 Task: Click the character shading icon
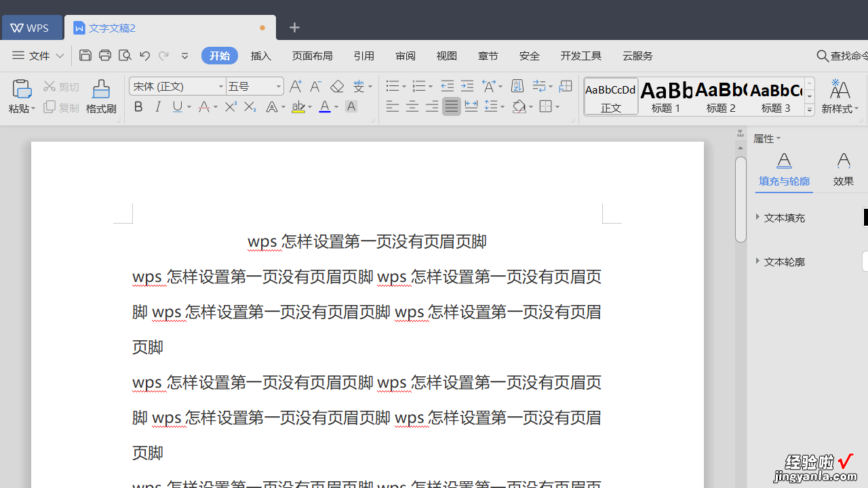351,106
